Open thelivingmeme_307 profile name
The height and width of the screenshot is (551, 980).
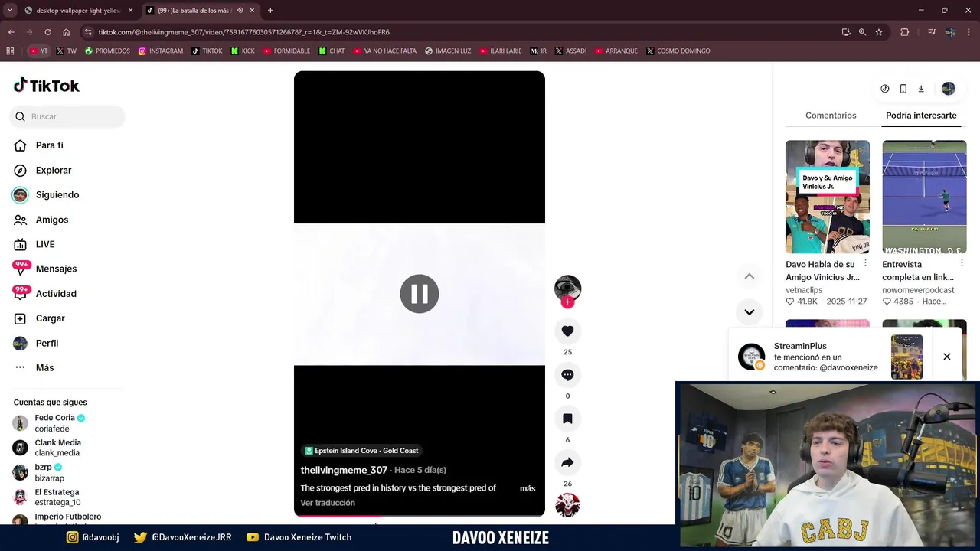(x=344, y=470)
